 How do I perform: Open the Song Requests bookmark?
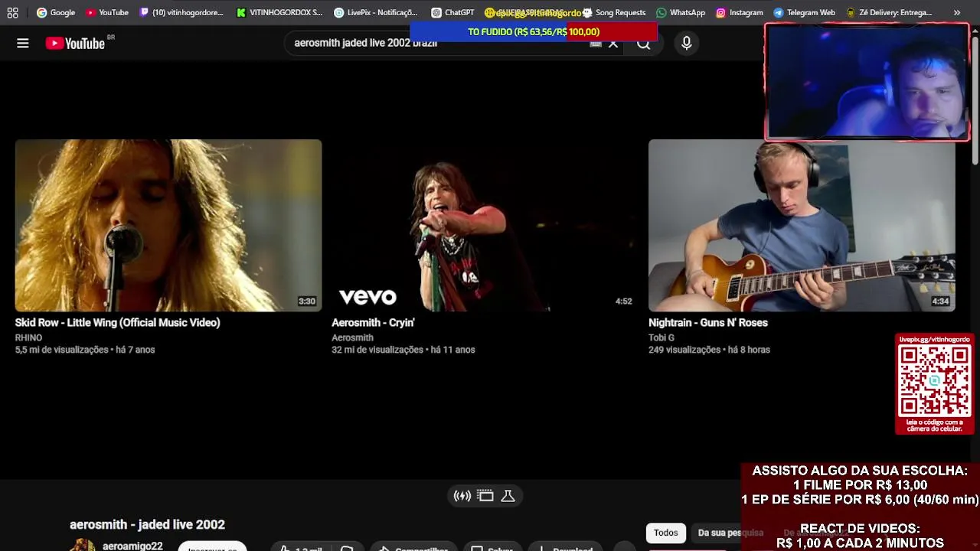pyautogui.click(x=614, y=12)
